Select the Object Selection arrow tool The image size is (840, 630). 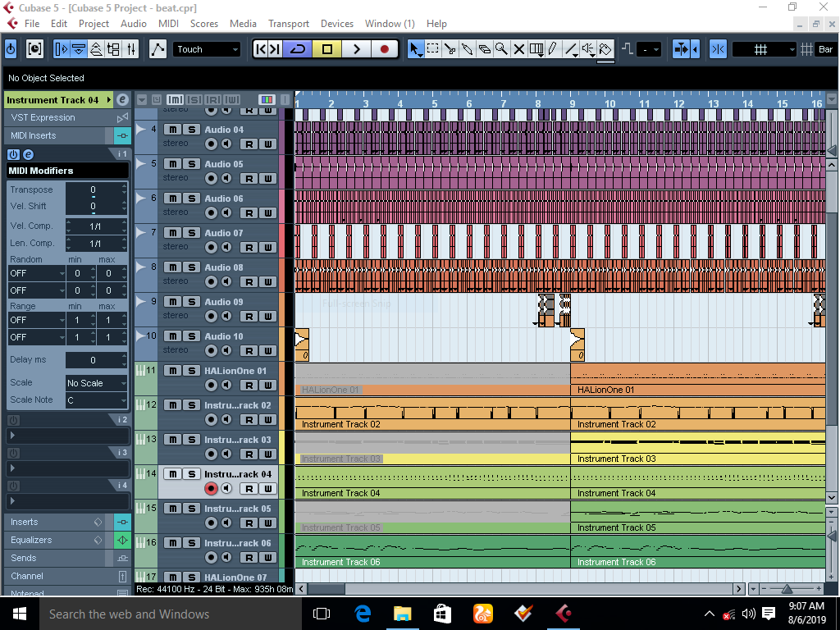coord(415,49)
